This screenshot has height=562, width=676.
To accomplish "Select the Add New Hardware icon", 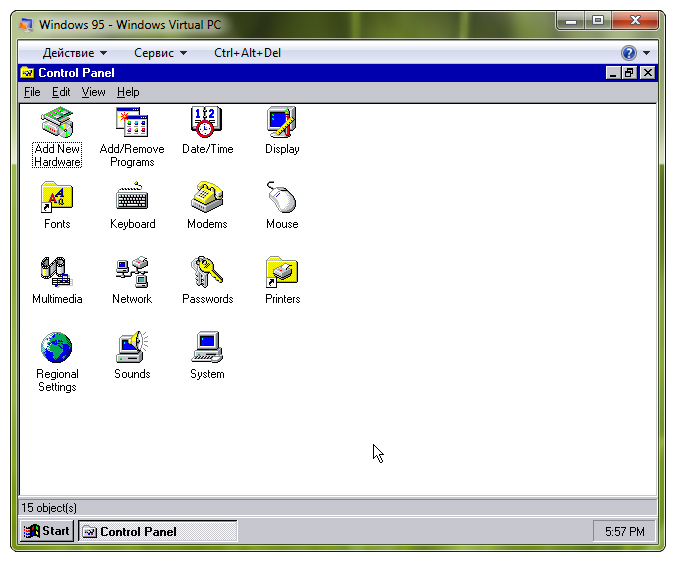I will [x=57, y=122].
